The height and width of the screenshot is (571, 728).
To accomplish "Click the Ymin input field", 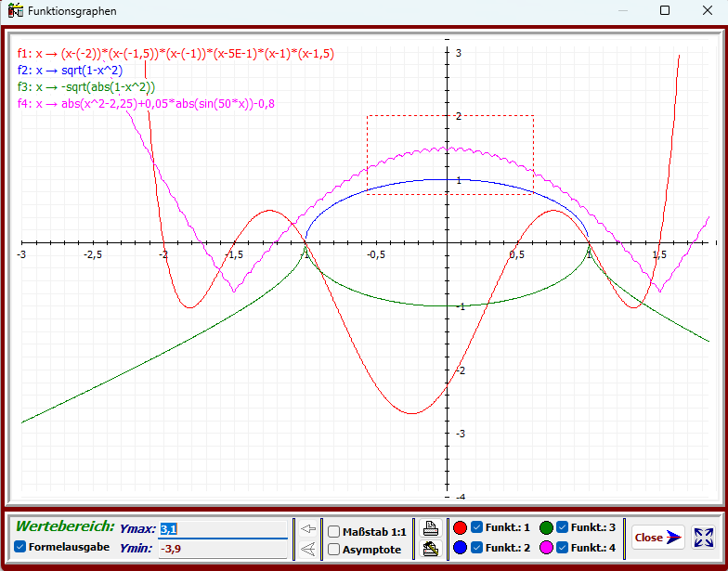I will (x=223, y=549).
